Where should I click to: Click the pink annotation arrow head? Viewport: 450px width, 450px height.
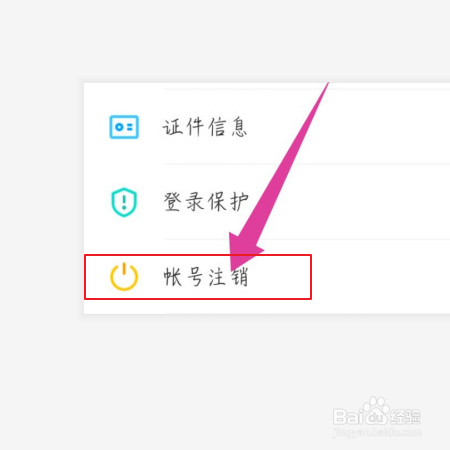pyautogui.click(x=245, y=250)
